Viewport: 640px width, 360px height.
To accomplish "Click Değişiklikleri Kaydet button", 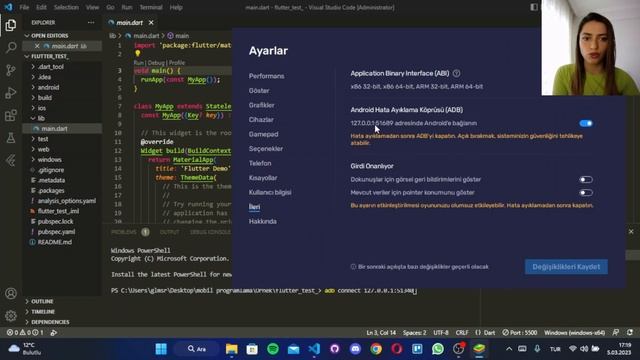I will pyautogui.click(x=566, y=267).
